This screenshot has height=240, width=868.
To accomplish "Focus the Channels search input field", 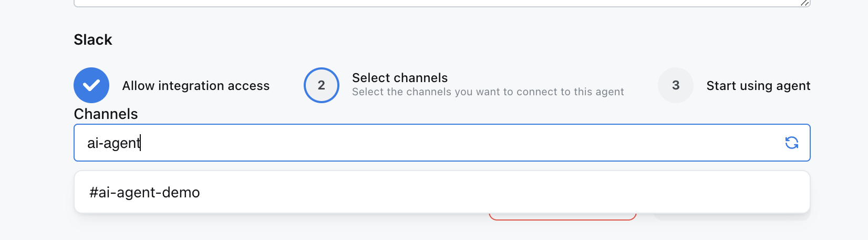I will click(442, 143).
